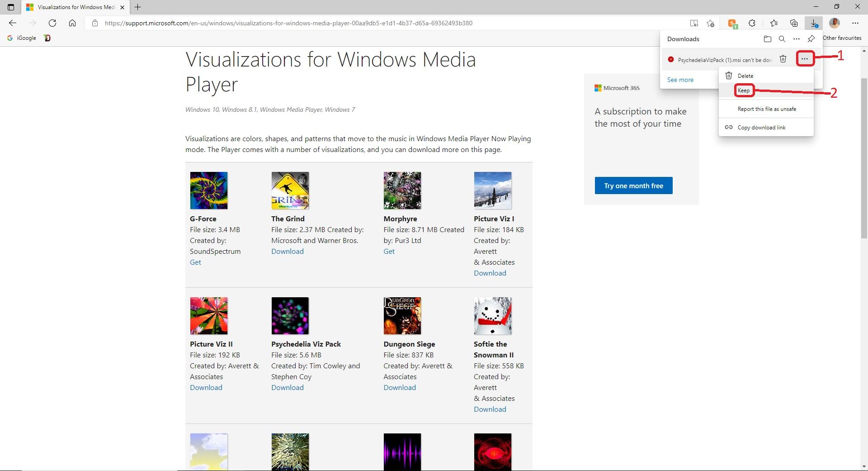Download Picture Viz I
Image resolution: width=868 pixels, height=471 pixels.
click(x=490, y=273)
